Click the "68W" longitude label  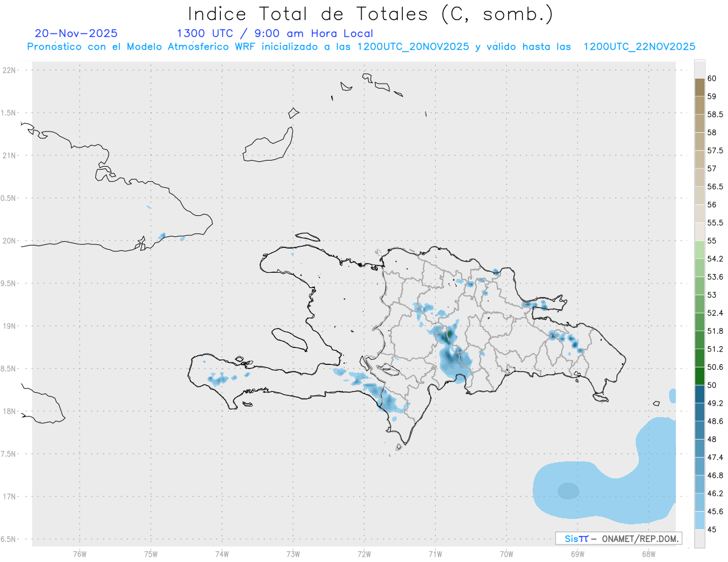point(649,554)
